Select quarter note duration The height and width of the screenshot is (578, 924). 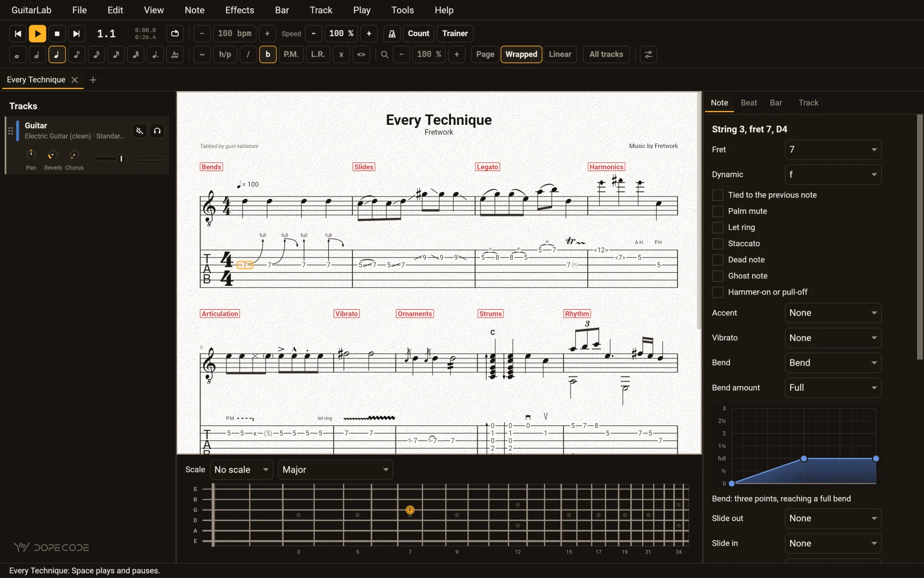pos(57,55)
